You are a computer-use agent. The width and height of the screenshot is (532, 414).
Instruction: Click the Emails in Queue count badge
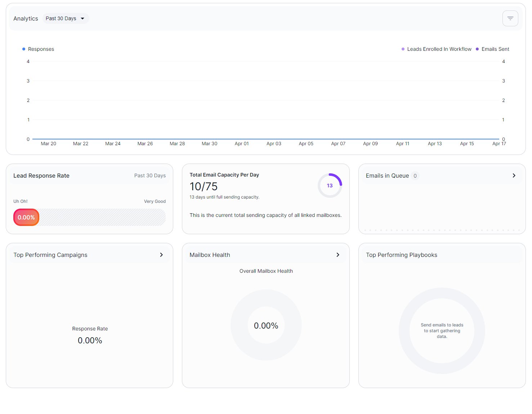pos(415,176)
